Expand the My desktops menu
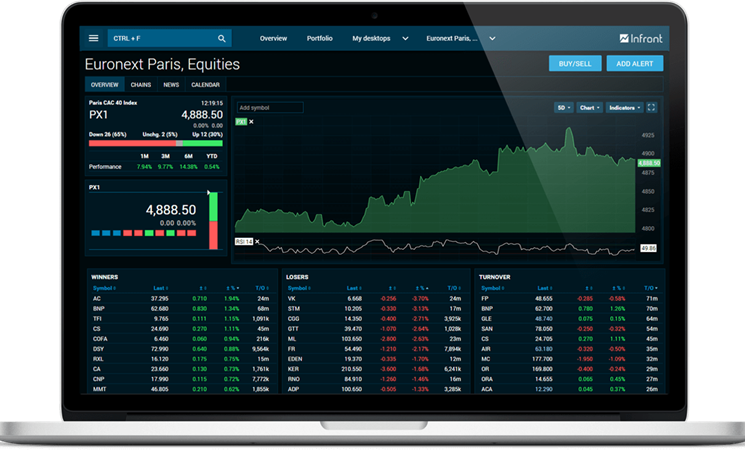The image size is (745, 450). [x=380, y=38]
